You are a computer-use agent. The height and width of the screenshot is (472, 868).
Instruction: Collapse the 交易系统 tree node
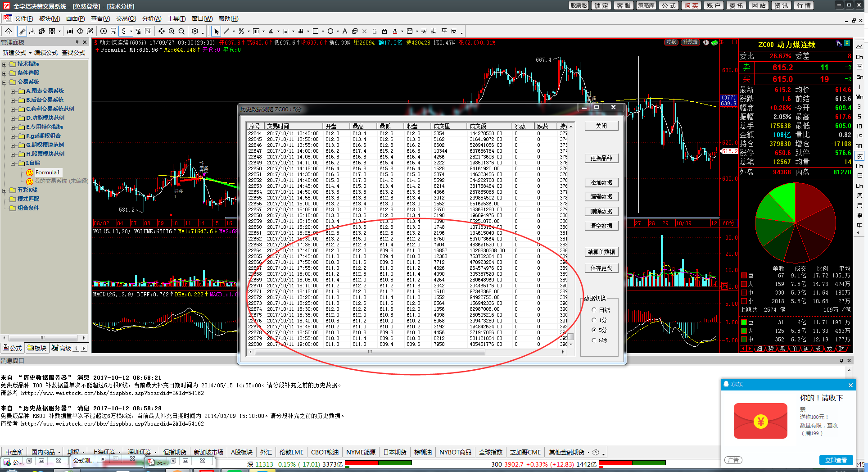(5, 82)
